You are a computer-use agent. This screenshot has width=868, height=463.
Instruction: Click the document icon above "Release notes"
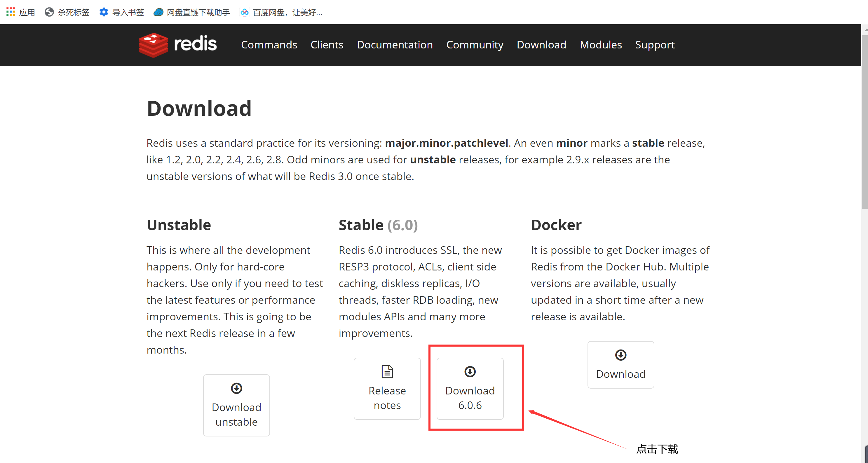point(387,371)
